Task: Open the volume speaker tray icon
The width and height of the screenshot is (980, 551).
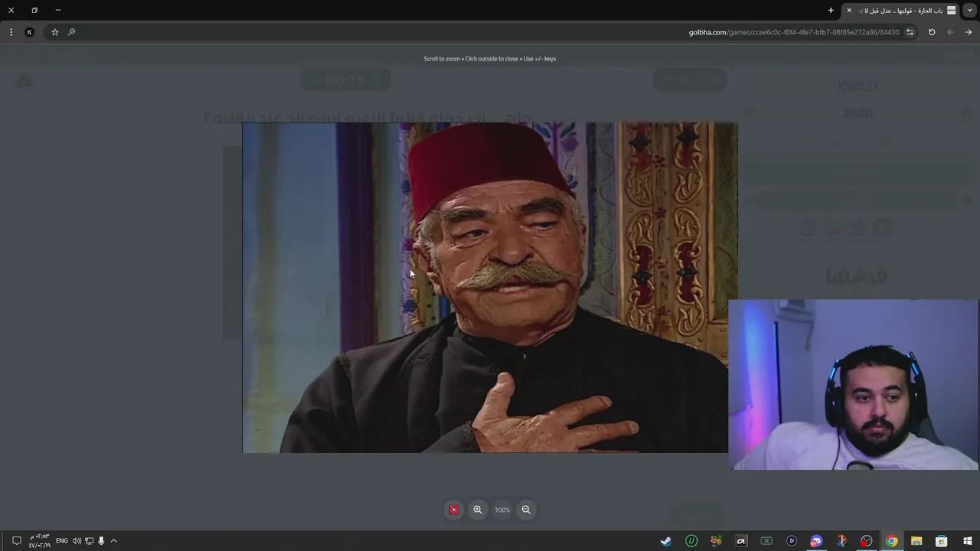Action: click(x=77, y=541)
